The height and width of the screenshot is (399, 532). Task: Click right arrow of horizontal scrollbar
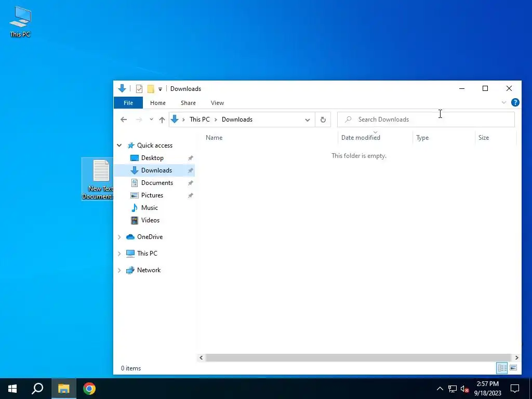(517, 357)
